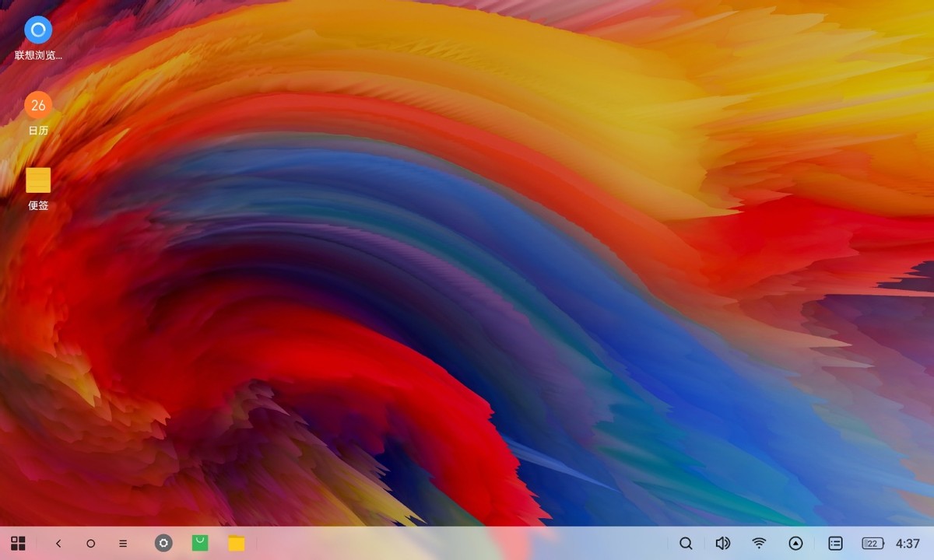Expand hidden tray icons with up-arrow circle
Image resolution: width=934 pixels, height=560 pixels.
(x=795, y=544)
